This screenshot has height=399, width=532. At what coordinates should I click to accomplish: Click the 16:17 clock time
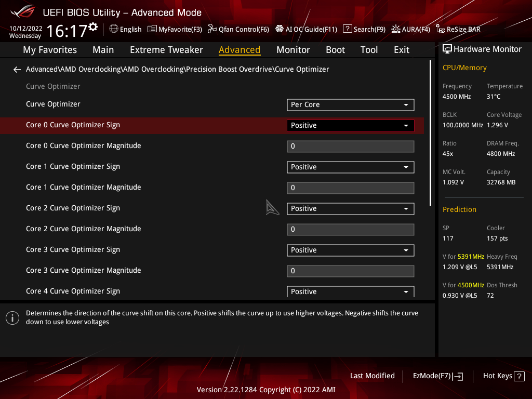[x=66, y=31]
